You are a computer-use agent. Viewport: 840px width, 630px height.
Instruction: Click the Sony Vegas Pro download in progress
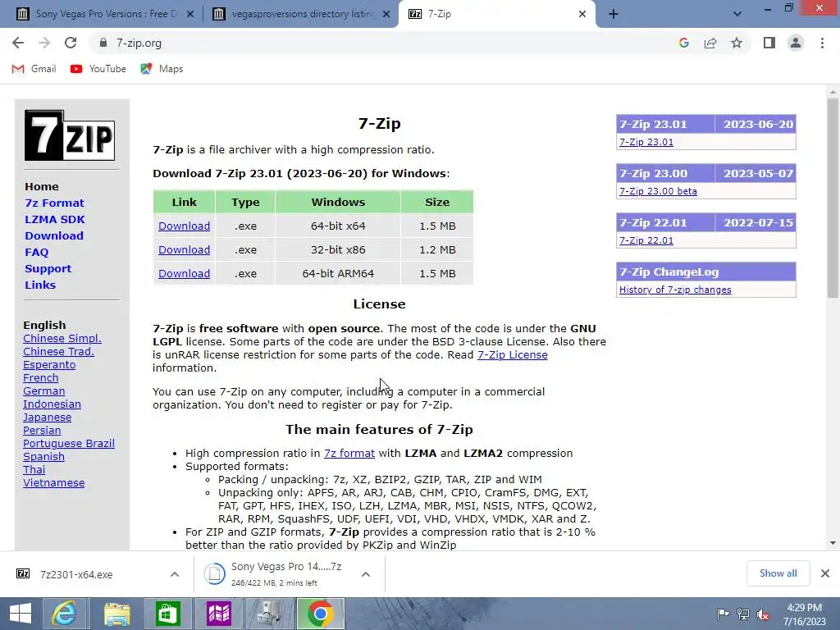[279, 574]
